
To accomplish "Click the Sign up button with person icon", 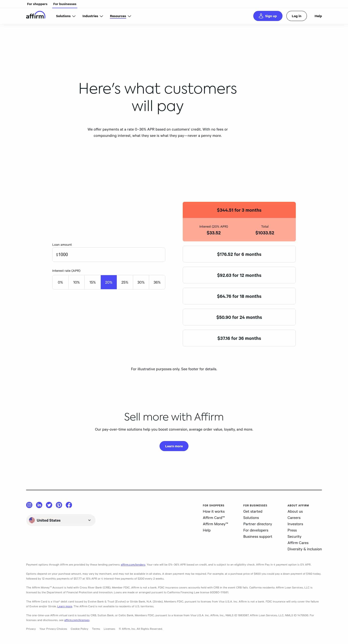I will [268, 16].
